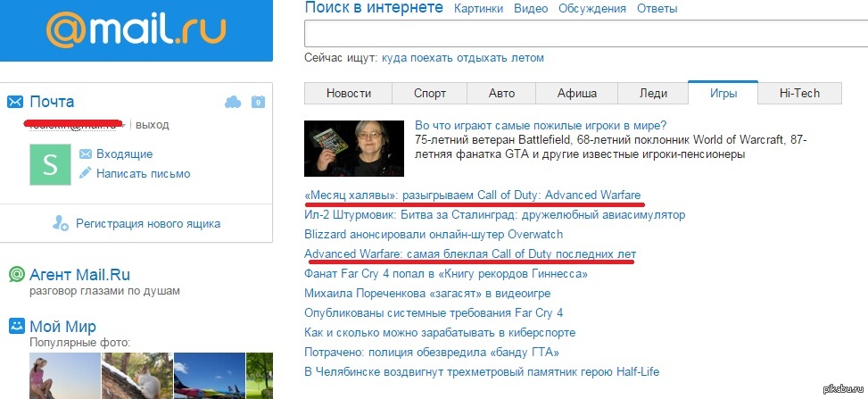868x399 pixels.
Task: Open the Calendar icon
Action: 258,102
